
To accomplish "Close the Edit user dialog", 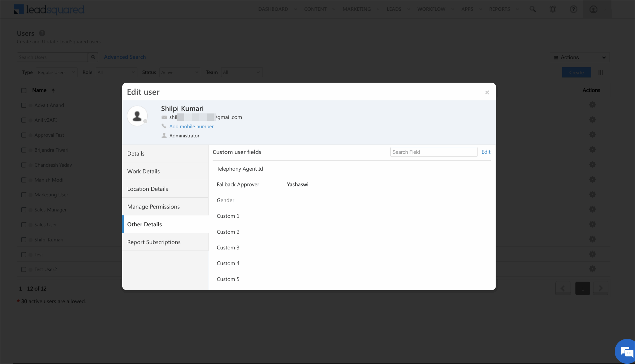I will point(487,92).
